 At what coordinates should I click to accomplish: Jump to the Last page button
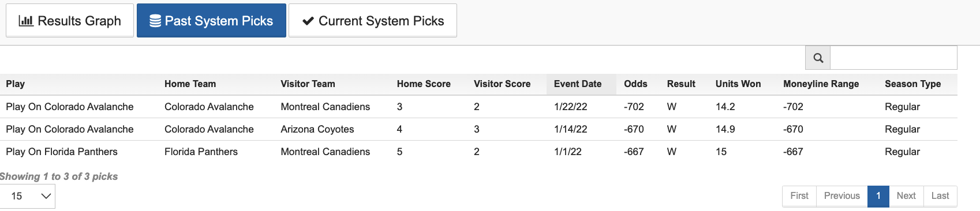(940, 196)
